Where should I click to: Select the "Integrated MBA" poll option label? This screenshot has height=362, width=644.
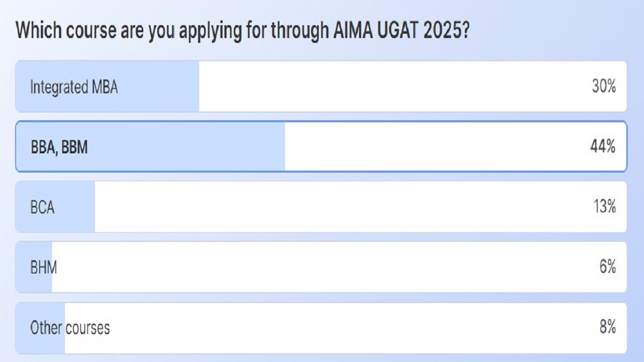click(x=74, y=87)
